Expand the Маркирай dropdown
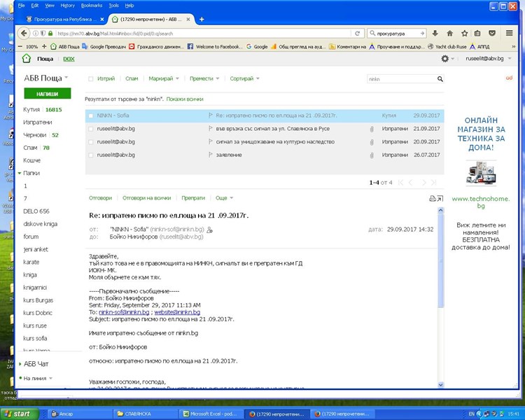The image size is (525, 420). 164,79
